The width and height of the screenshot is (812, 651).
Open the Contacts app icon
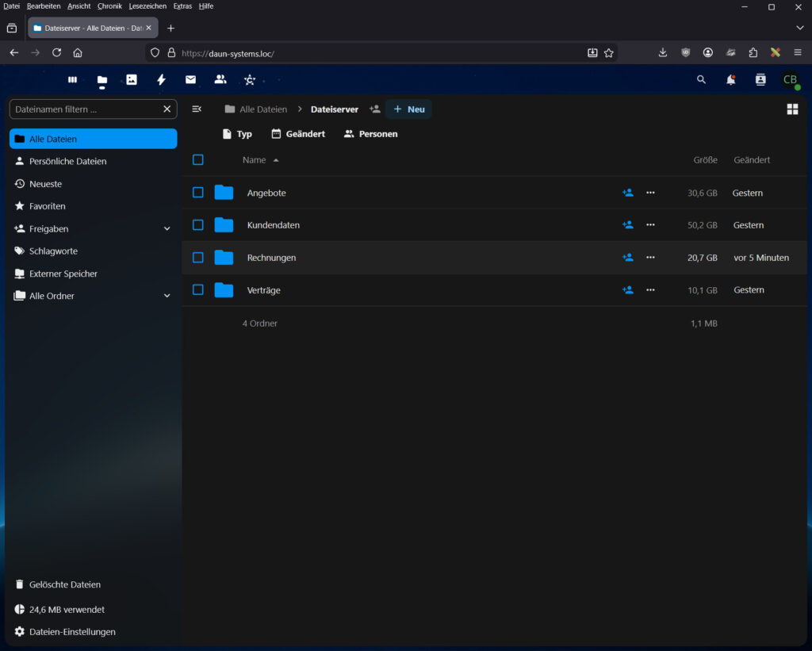pyautogui.click(x=220, y=79)
